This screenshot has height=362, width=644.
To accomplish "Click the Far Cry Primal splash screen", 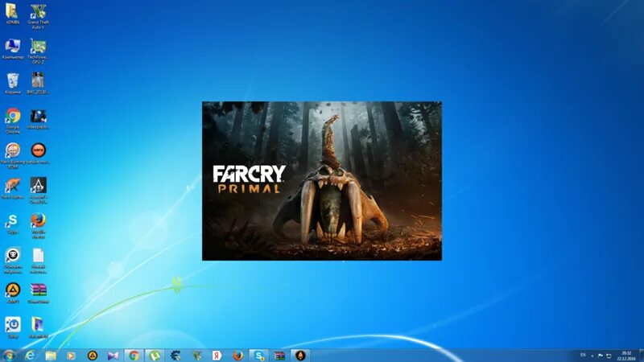I will pyautogui.click(x=322, y=181).
